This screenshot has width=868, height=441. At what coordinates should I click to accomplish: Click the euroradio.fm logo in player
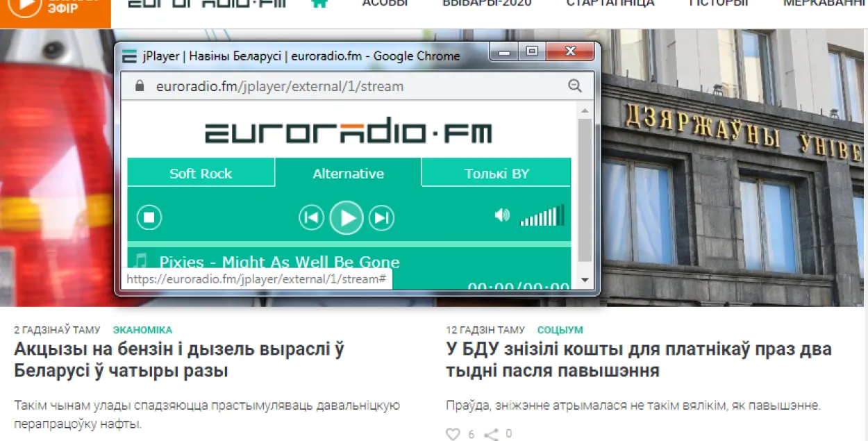348,131
